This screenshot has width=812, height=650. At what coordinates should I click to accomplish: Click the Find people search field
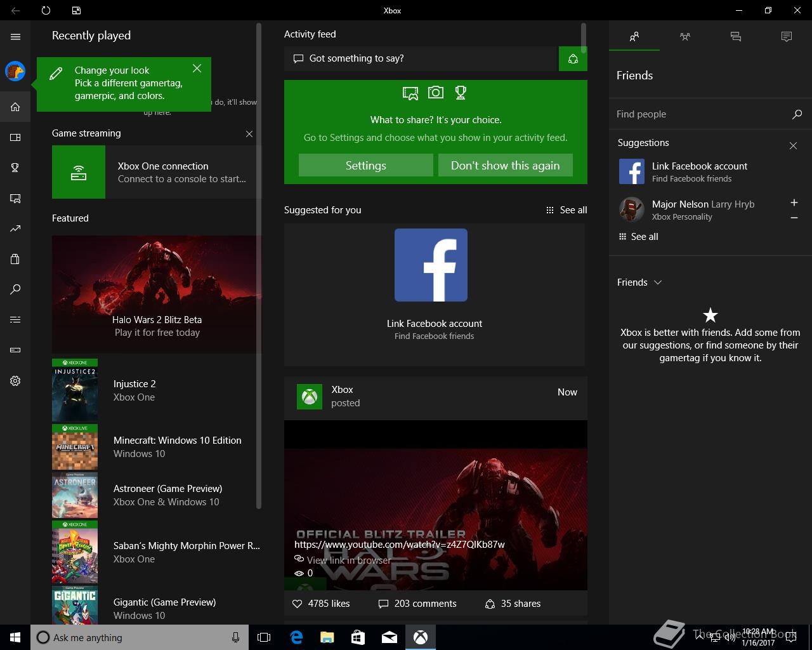coord(701,114)
